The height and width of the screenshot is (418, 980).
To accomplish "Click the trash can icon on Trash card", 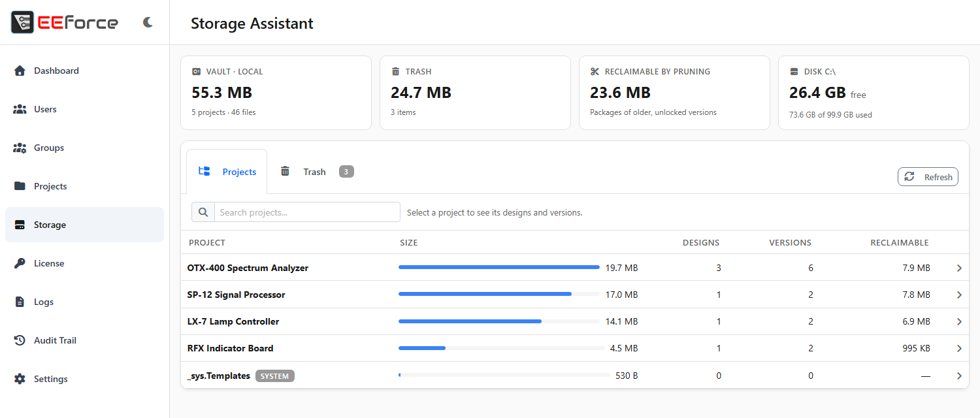I will [x=395, y=71].
